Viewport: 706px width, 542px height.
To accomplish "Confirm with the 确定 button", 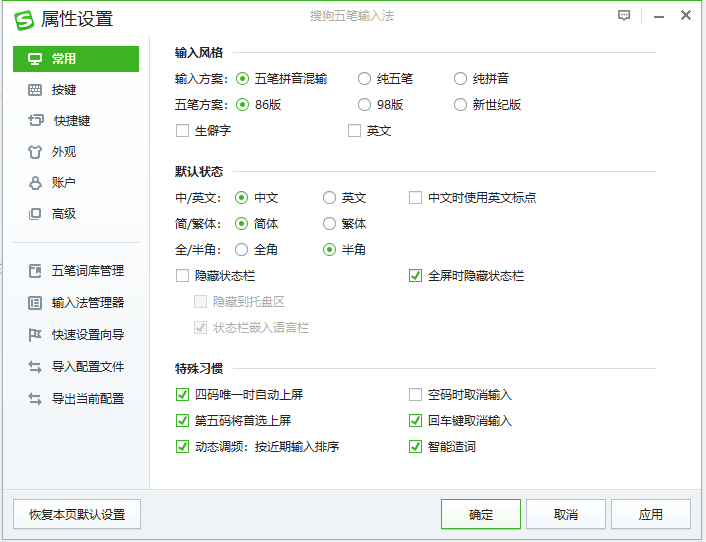I will pos(481,514).
